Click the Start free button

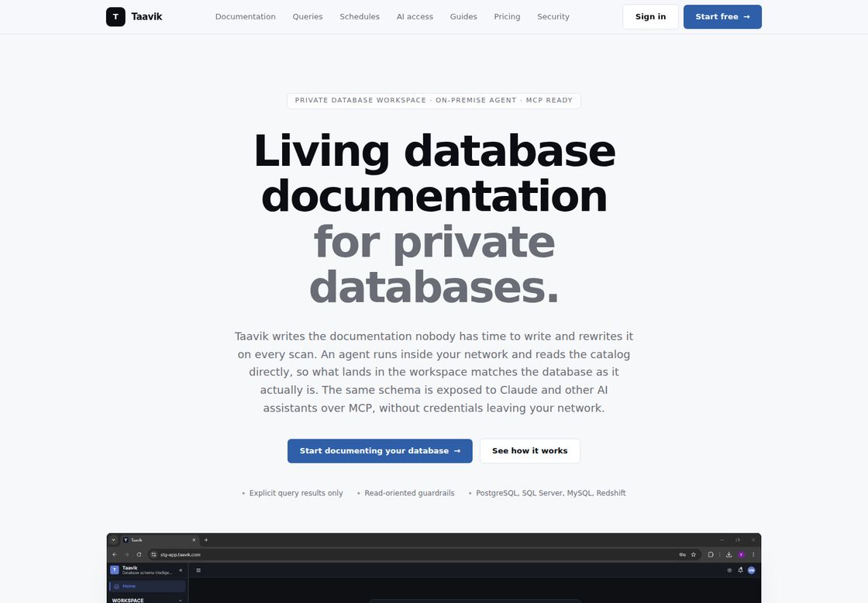722,16
